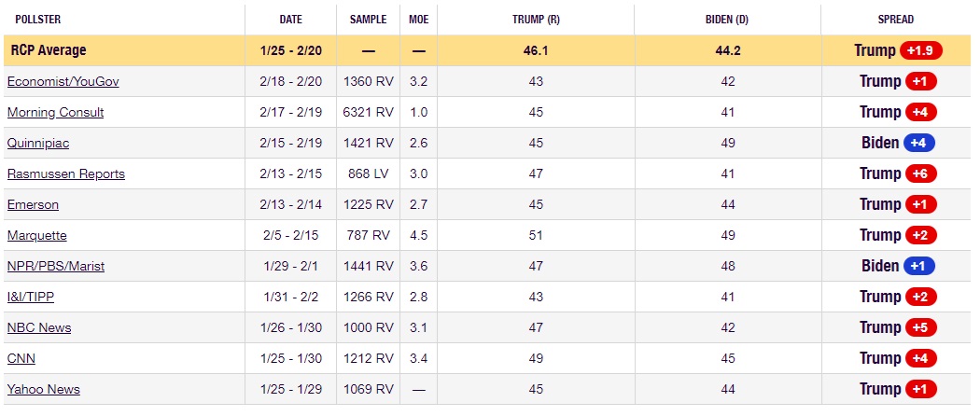Click the TRUMP (R) column header
Image resolution: width=980 pixels, height=416 pixels.
coord(536,20)
